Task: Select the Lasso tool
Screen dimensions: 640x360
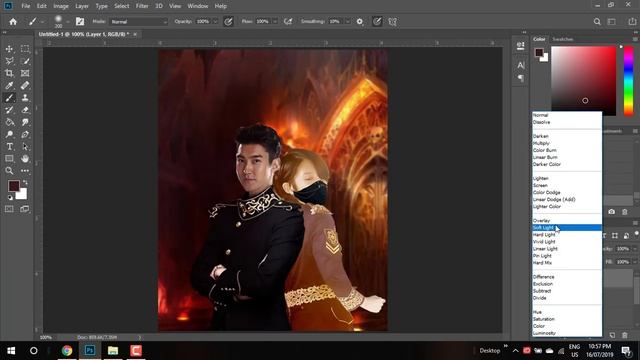Action: tap(9, 61)
